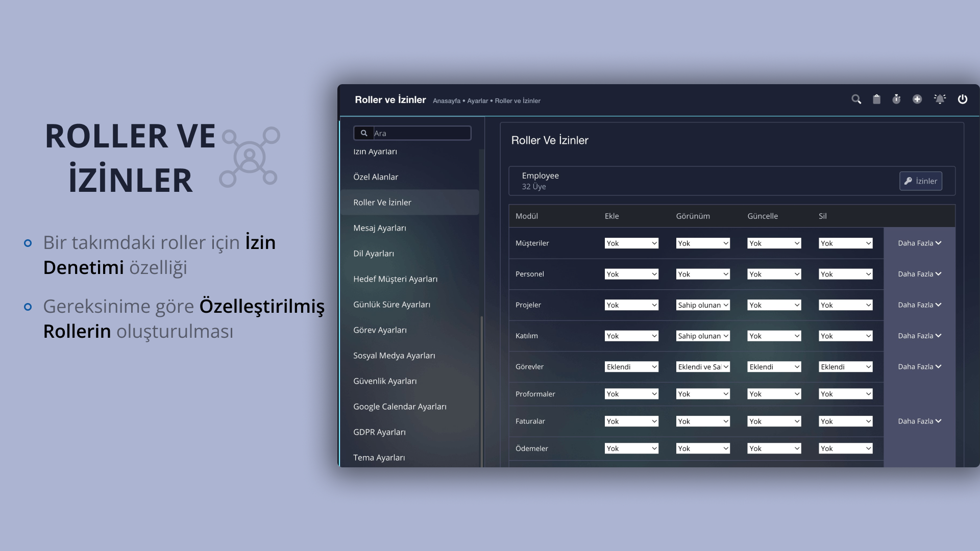Expand Daha Fazla for Müşteriler row
The height and width of the screenshot is (551, 980).
click(x=919, y=243)
